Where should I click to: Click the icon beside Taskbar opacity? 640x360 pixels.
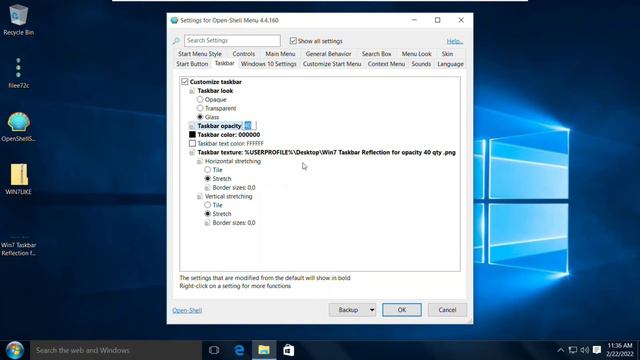[192, 126]
